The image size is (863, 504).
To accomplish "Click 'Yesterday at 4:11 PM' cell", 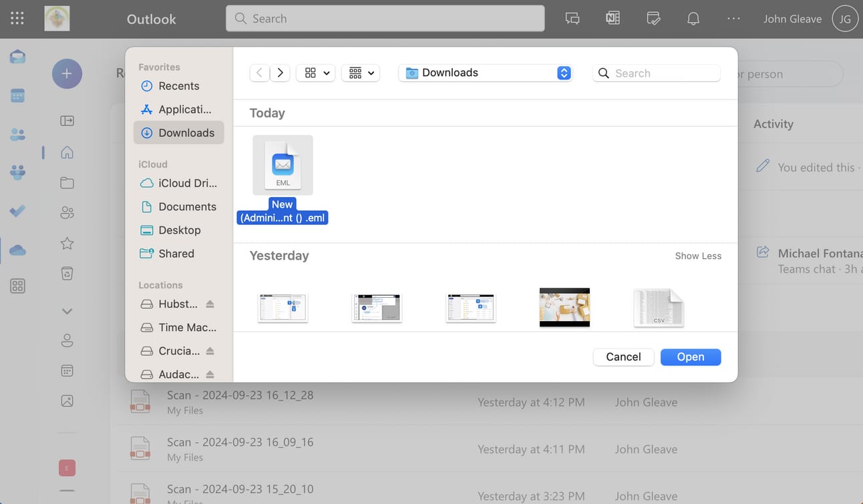I will 531,449.
